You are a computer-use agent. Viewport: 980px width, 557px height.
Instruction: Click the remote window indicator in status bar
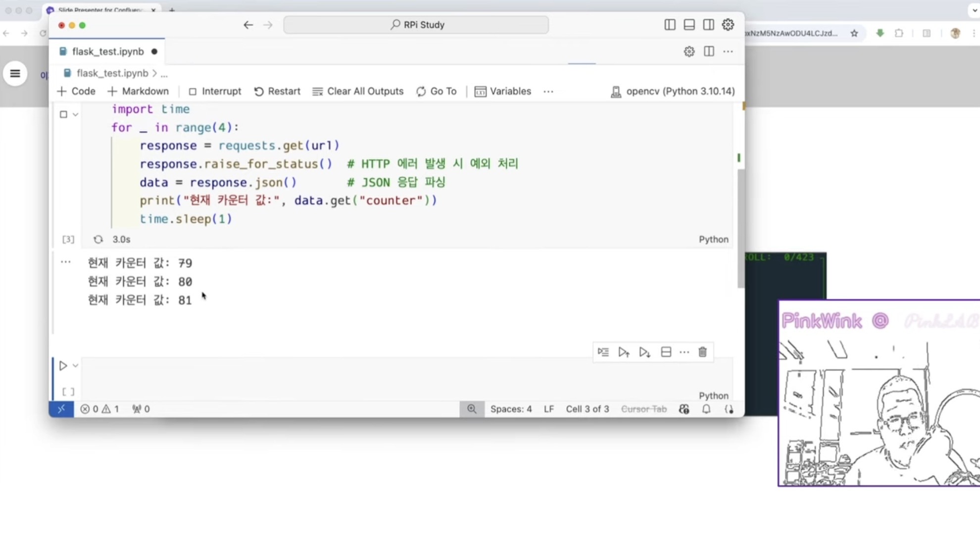pyautogui.click(x=61, y=409)
